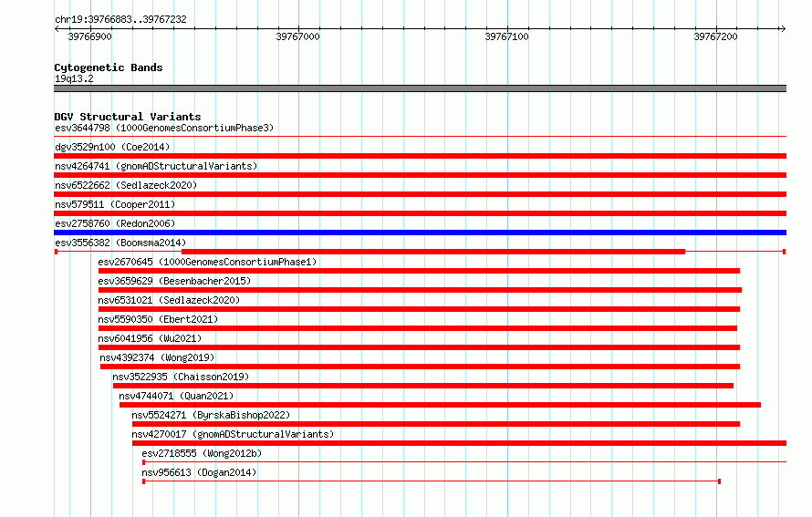Viewport: 812px width, 517px height.
Task: Click the left arrowhead of the ruler
Action: (57, 29)
